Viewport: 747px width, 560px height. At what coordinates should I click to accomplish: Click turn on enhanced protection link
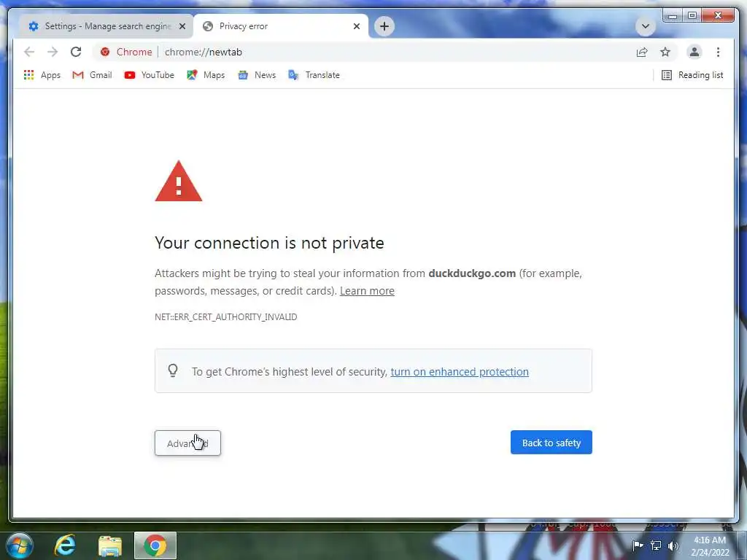[460, 371]
